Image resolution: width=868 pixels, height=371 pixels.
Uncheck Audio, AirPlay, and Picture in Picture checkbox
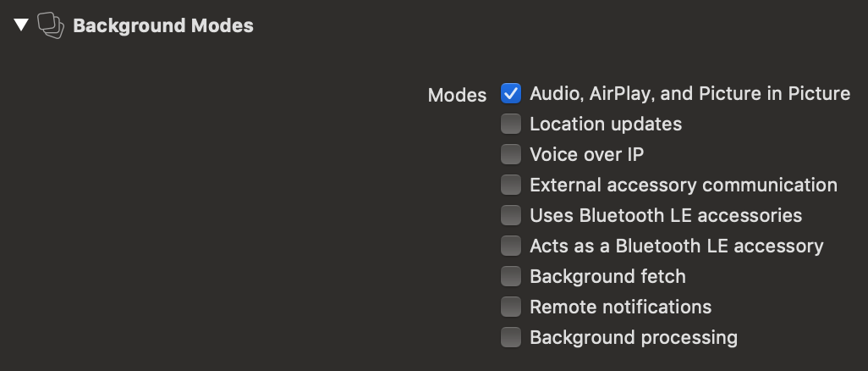(511, 93)
